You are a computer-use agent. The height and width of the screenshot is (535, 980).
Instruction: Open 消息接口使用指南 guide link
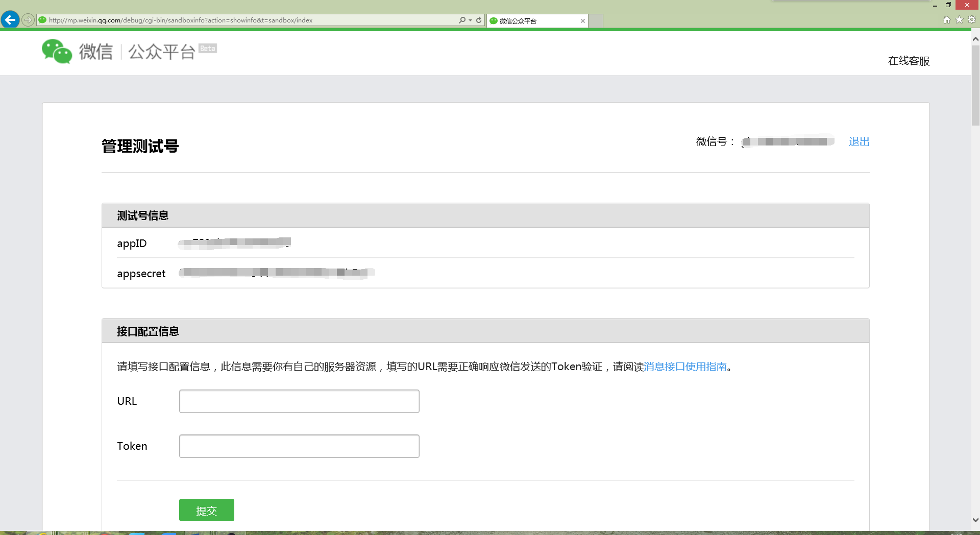685,367
